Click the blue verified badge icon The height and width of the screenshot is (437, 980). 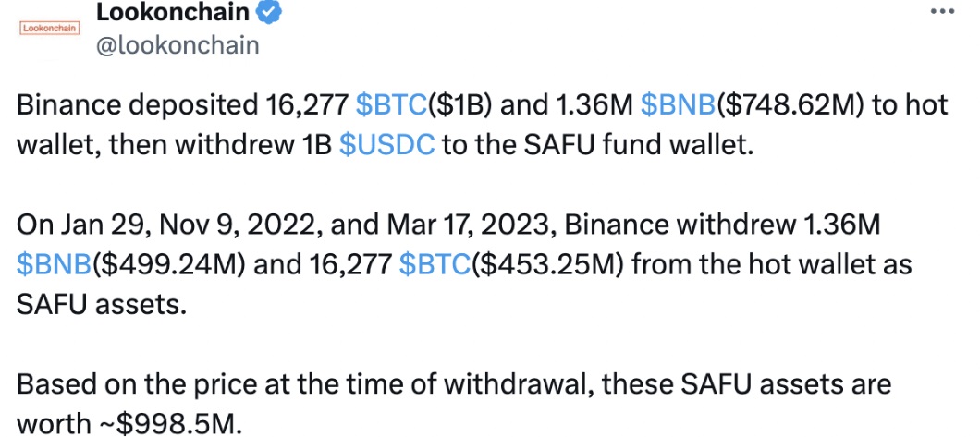click(269, 12)
